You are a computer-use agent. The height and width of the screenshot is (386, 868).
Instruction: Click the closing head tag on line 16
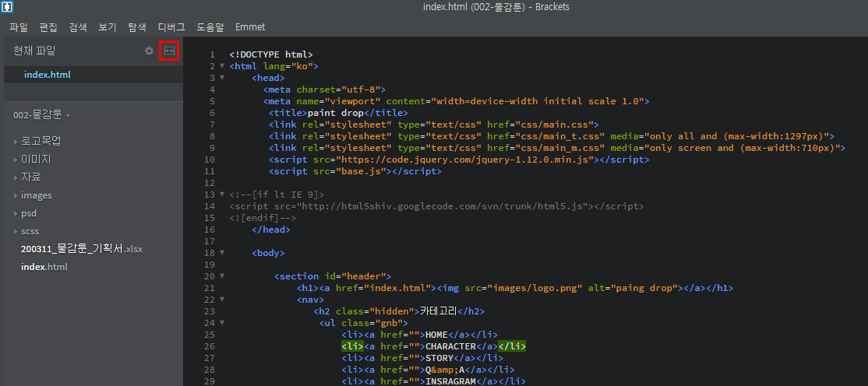[271, 230]
